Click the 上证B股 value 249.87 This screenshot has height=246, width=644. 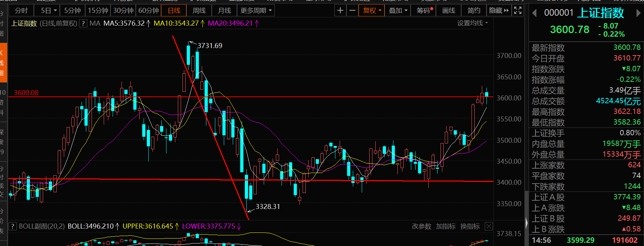point(629,218)
